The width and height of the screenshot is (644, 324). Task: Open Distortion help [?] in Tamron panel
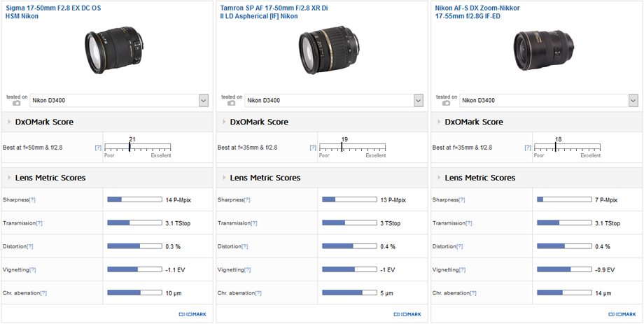pyautogui.click(x=245, y=247)
